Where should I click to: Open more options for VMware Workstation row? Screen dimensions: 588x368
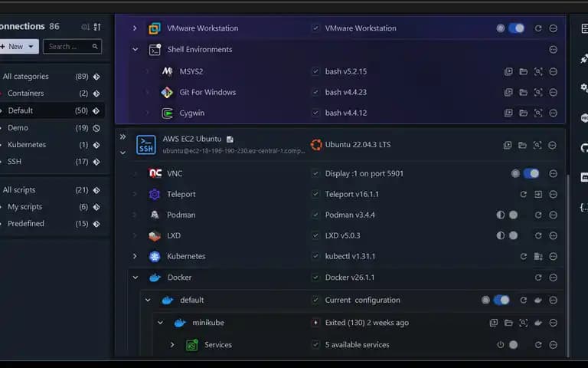click(x=553, y=28)
